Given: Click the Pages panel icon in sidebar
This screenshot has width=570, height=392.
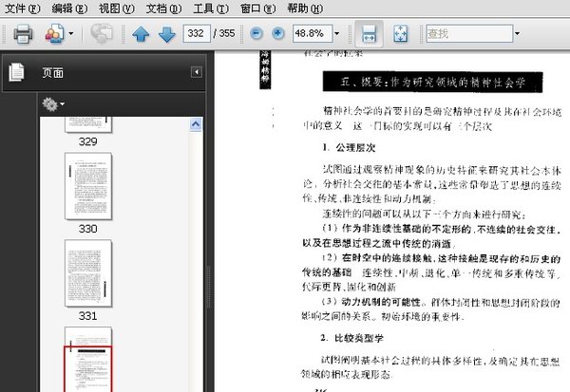Looking at the screenshot, I should (15, 72).
